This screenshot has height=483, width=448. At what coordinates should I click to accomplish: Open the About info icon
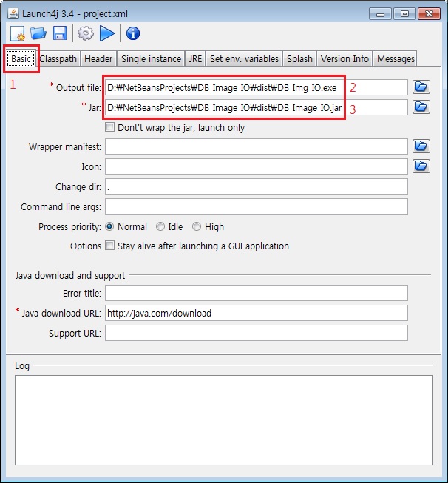tap(132, 33)
